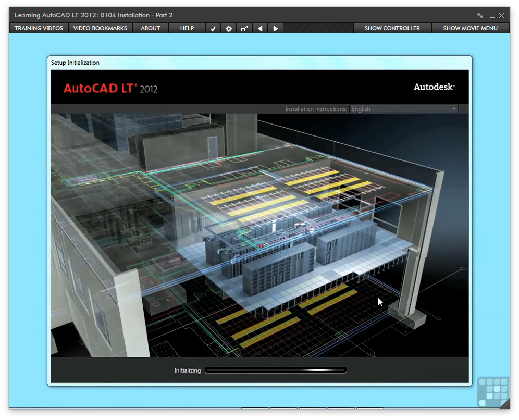Advance to next video with the right arrow icon
Viewport: 519px width, 420px height.
[275, 28]
